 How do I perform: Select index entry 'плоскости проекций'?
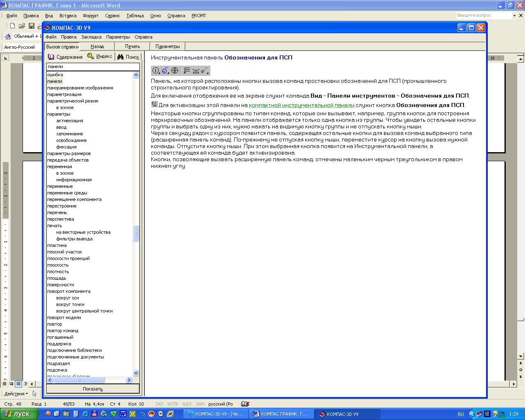[x=68, y=258]
